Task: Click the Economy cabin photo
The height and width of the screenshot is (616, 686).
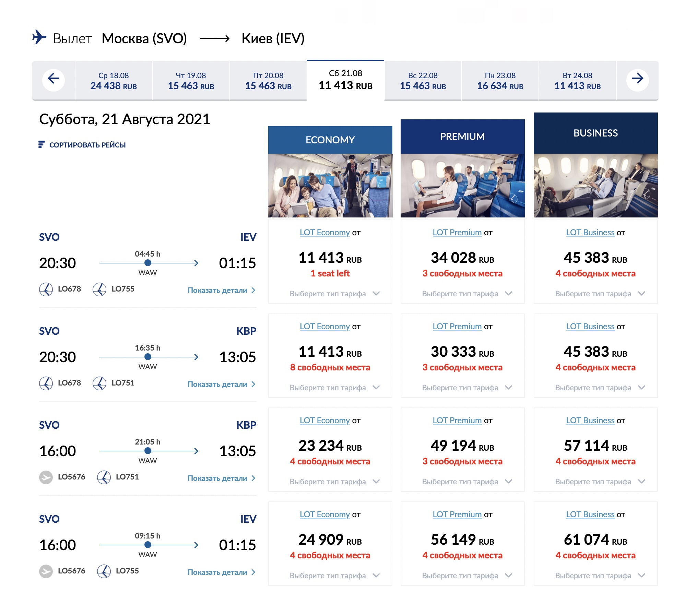Action: pos(330,186)
